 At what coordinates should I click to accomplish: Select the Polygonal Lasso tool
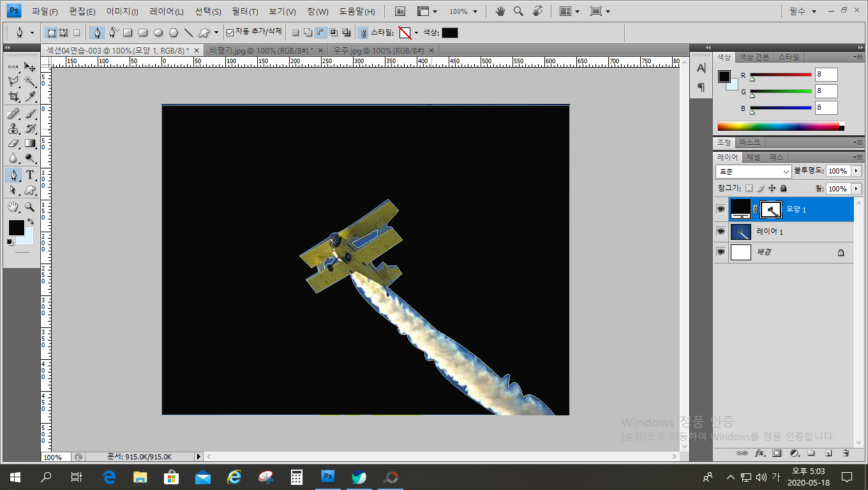tap(13, 81)
